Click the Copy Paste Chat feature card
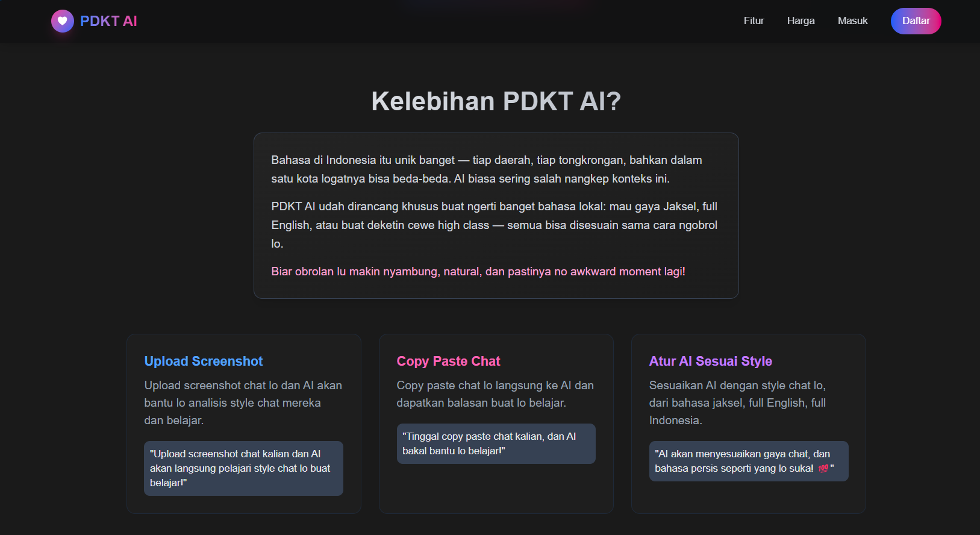 [x=496, y=424]
